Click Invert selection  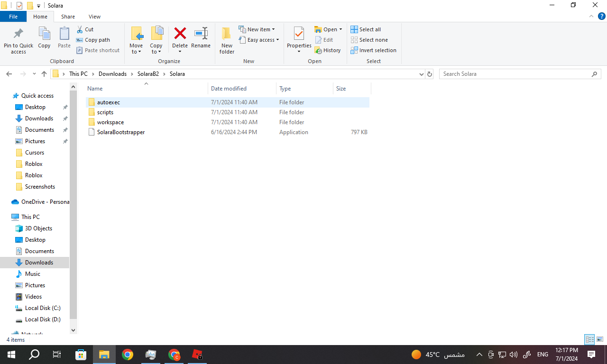click(x=373, y=50)
